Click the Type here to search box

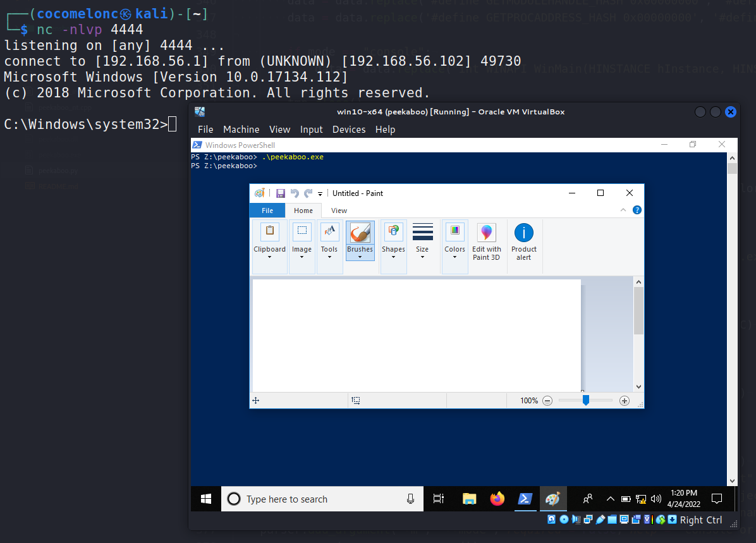click(x=322, y=499)
